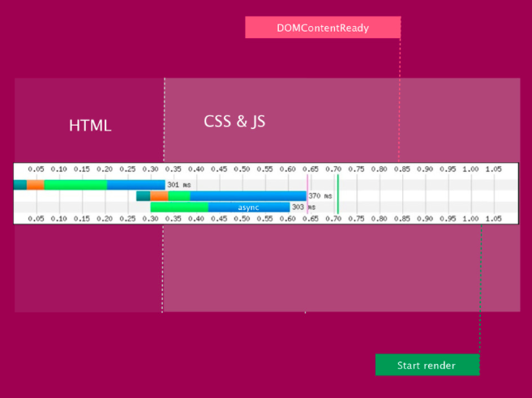Screen dimensions: 532x398
Task: Select the orange segment of the 370 ms bar
Action: coord(159,196)
